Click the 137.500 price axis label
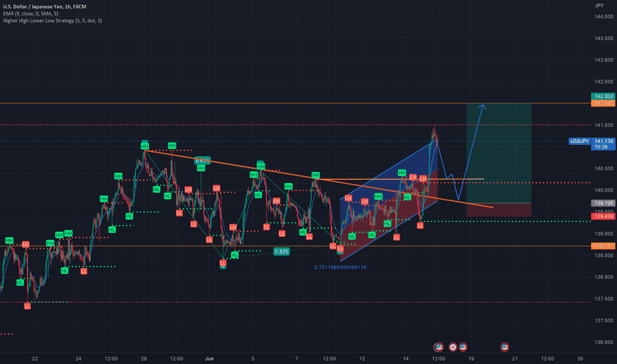 (604, 298)
